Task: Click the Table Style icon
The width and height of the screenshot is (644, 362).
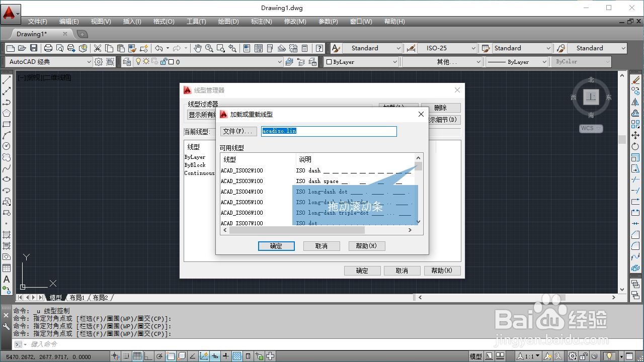Action: (486, 48)
